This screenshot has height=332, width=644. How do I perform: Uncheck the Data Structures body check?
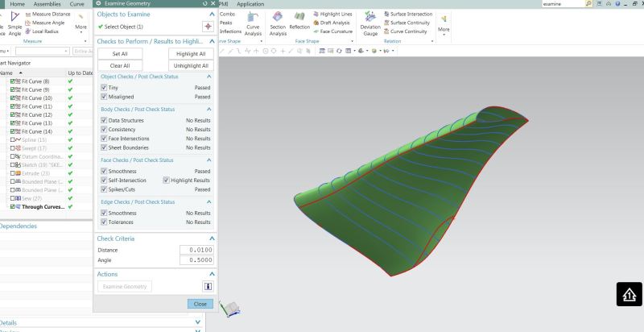click(x=104, y=120)
